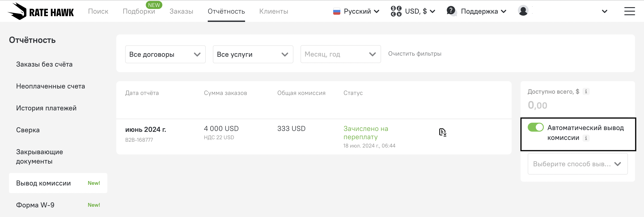
Task: Open "Форма W-9" sidebar item
Action: (x=35, y=205)
